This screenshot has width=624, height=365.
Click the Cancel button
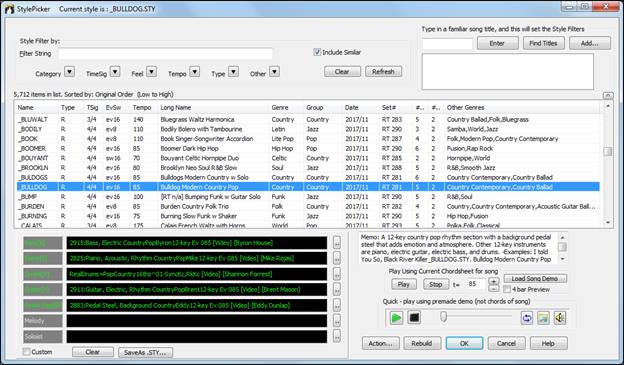507,343
